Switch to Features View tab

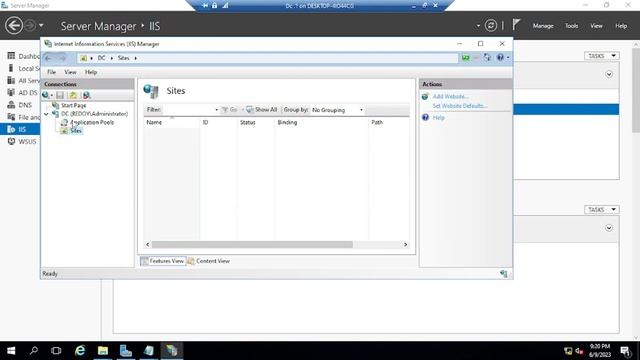(163, 261)
